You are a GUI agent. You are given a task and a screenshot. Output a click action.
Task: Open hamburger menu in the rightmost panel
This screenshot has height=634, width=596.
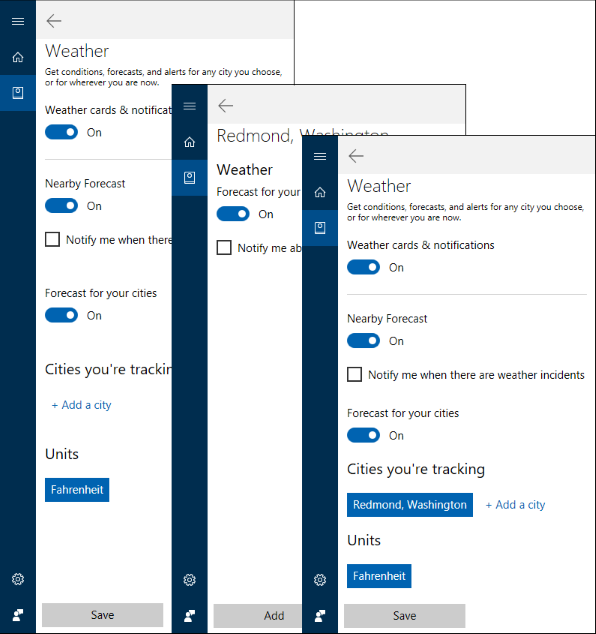tap(320, 156)
